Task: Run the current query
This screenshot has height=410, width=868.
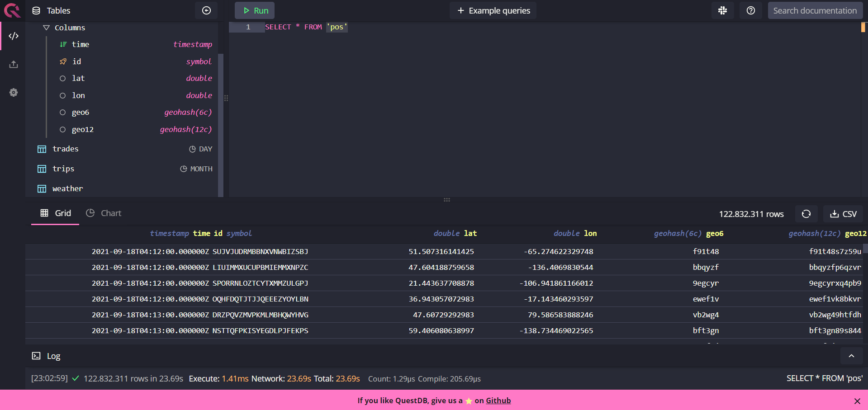Action: pyautogui.click(x=255, y=10)
